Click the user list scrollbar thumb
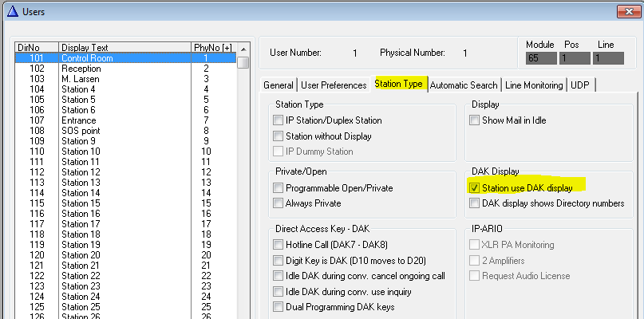644x319 pixels. [x=243, y=63]
